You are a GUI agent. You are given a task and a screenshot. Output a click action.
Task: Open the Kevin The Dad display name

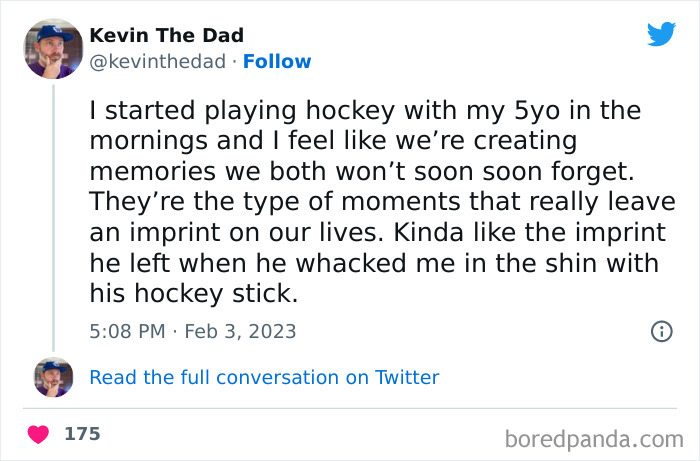click(x=166, y=36)
